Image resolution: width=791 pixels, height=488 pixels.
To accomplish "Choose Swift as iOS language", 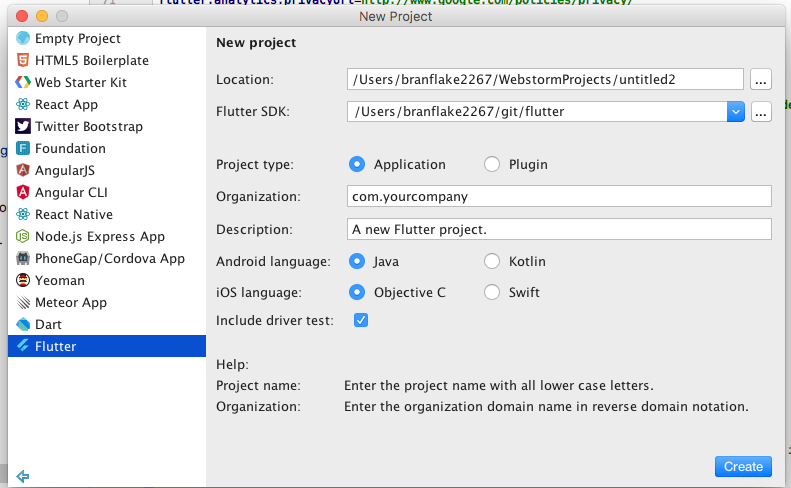I will point(492,292).
